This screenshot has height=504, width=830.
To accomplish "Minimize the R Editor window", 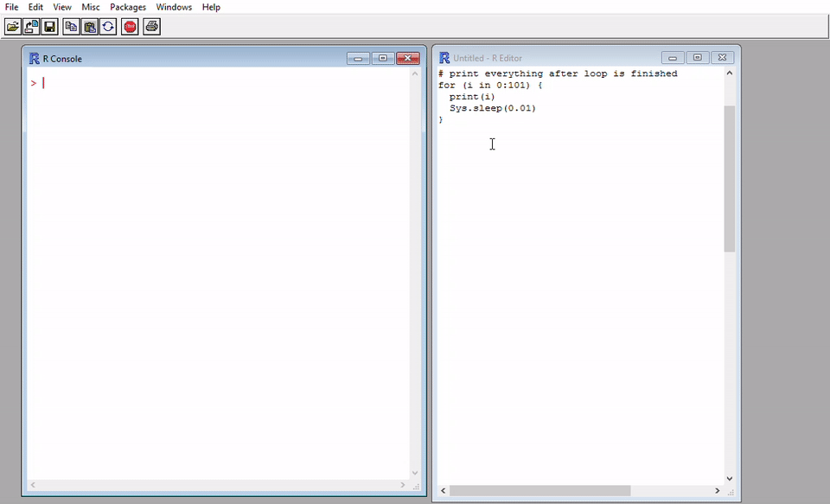I will click(x=673, y=58).
